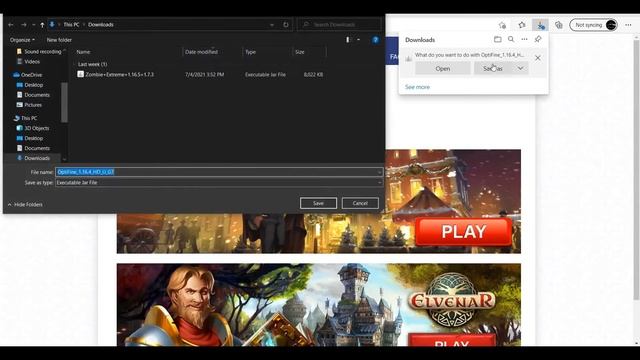The height and width of the screenshot is (360, 640).
Task: Toggle Edge Downloads toolbar icon
Action: click(540, 25)
